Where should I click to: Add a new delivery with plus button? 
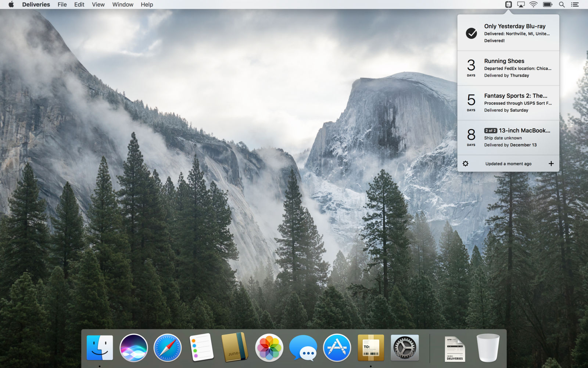(x=551, y=163)
